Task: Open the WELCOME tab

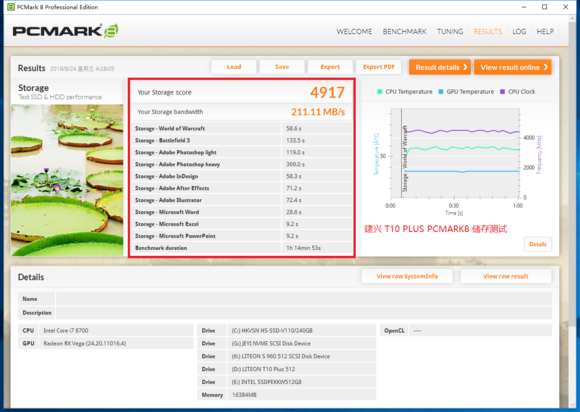Action: [x=354, y=31]
